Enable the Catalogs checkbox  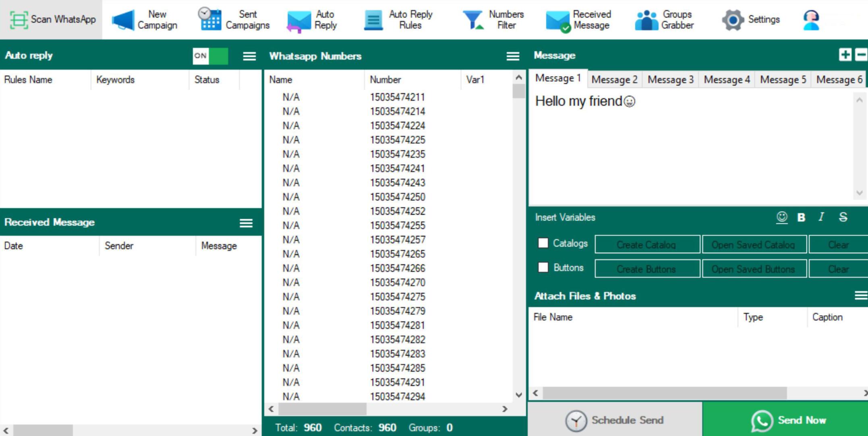pyautogui.click(x=543, y=243)
